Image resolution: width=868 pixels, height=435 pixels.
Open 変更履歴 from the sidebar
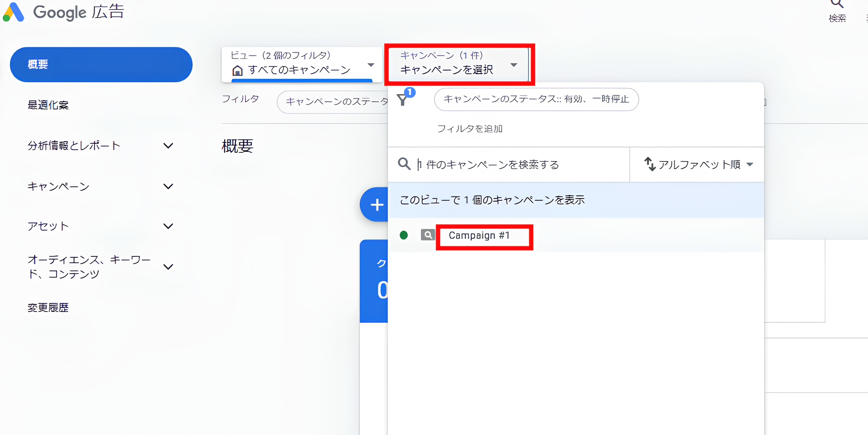click(48, 307)
